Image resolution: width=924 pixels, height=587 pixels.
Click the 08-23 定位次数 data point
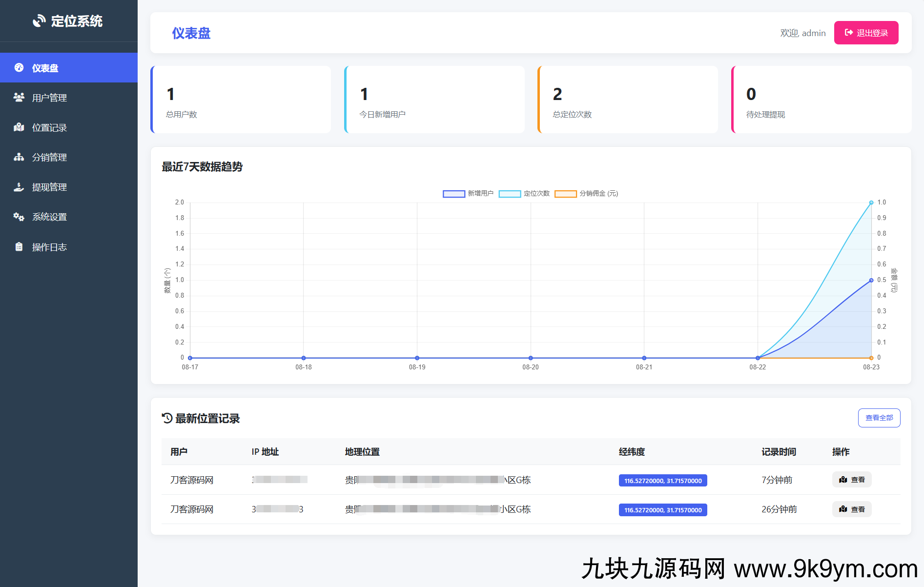tap(871, 202)
